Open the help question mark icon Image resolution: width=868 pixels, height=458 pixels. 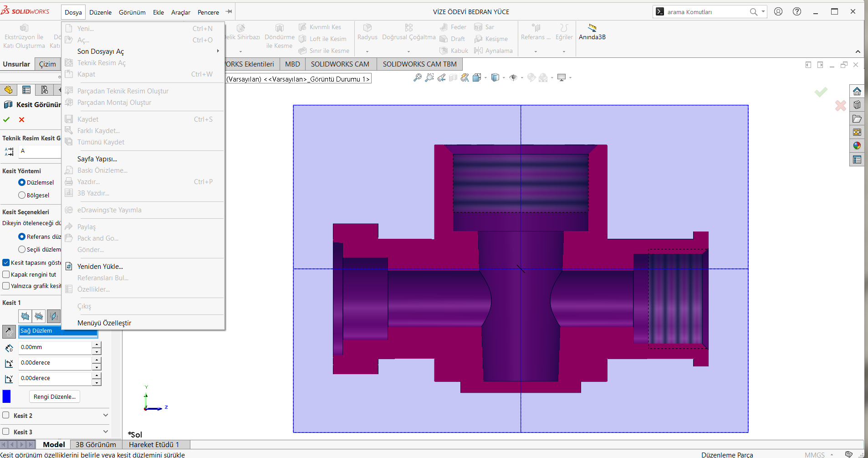(x=797, y=12)
